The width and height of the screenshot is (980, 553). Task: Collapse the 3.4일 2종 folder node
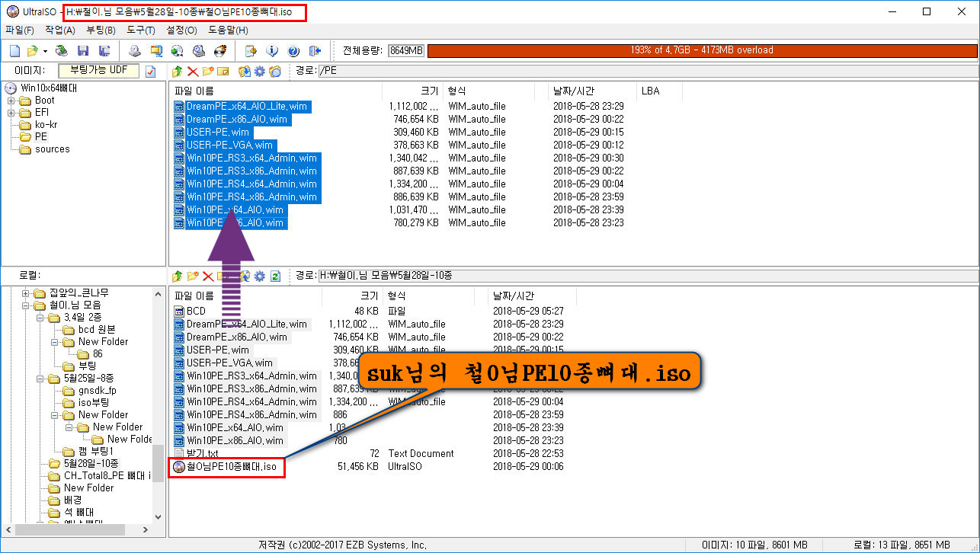40,318
